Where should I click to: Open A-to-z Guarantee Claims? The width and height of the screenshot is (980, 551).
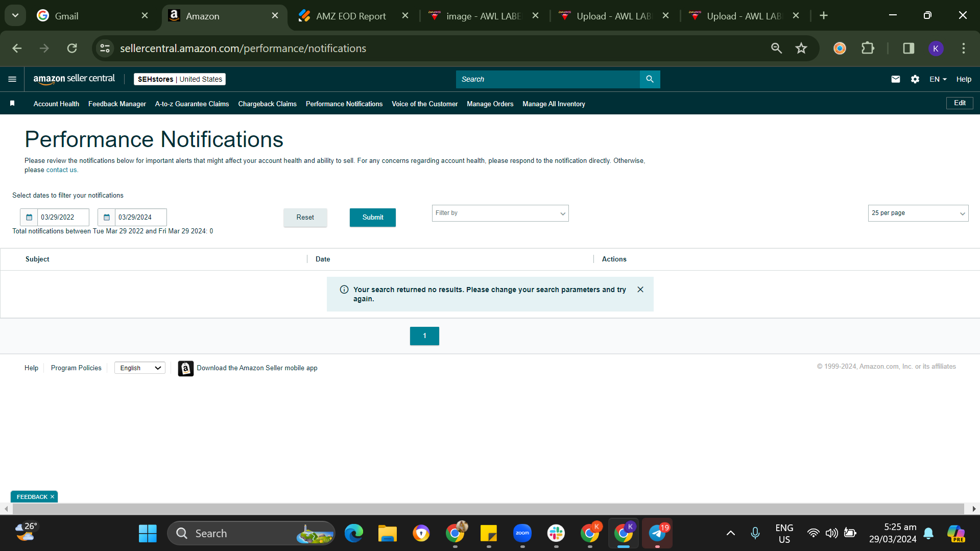[x=192, y=104]
